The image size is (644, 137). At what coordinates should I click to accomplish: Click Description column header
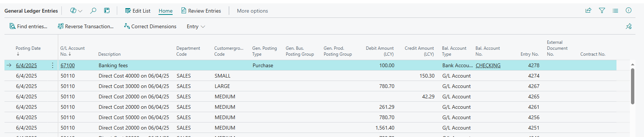coord(109,54)
